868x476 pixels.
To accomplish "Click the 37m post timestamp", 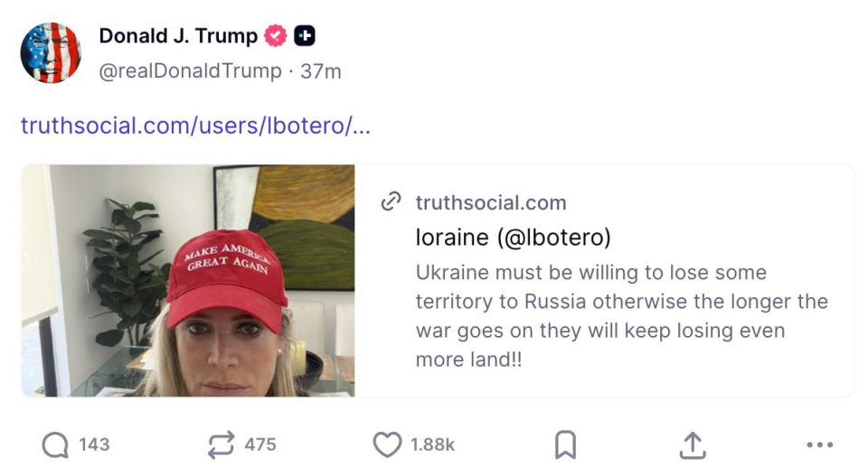I will coord(321,70).
